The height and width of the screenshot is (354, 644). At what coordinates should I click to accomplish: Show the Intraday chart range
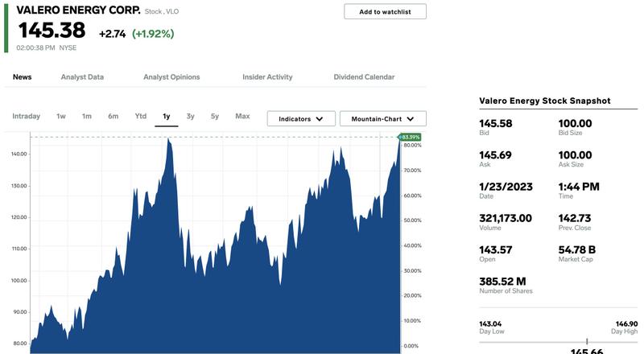pos(27,116)
